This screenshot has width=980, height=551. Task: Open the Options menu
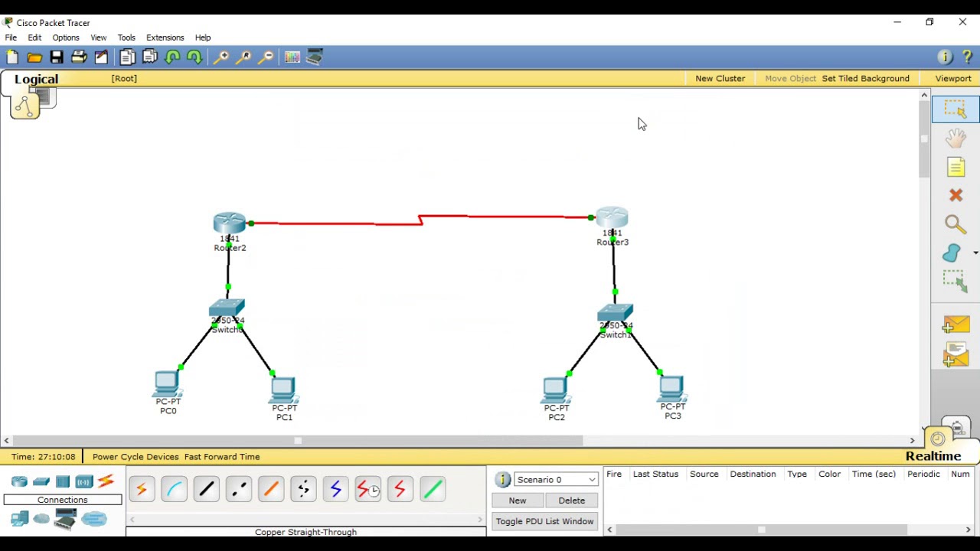click(66, 37)
